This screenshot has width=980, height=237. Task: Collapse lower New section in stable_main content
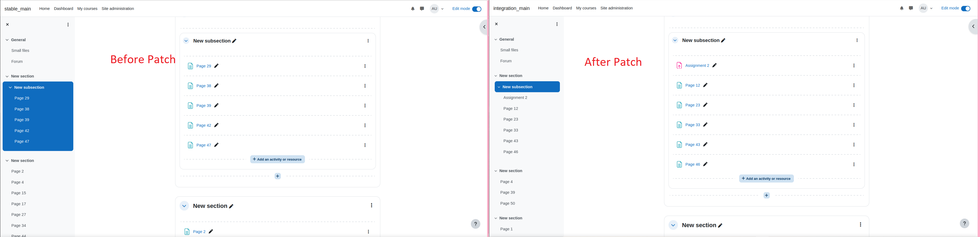(x=184, y=206)
